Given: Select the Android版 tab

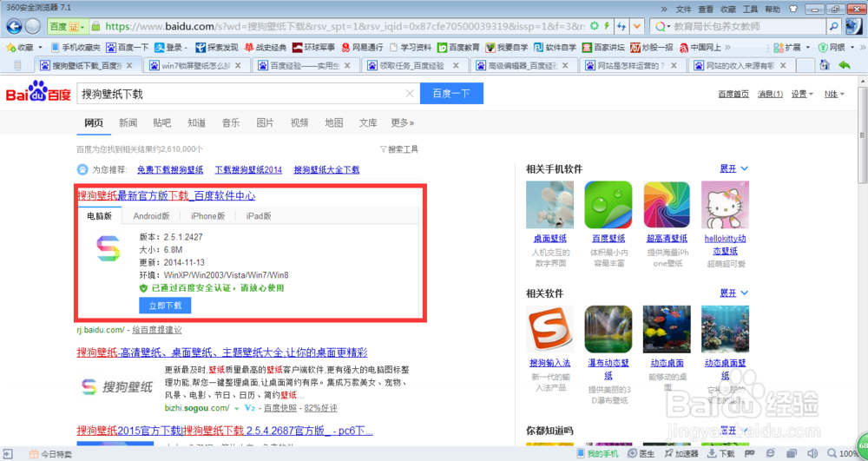Looking at the screenshot, I should [151, 216].
